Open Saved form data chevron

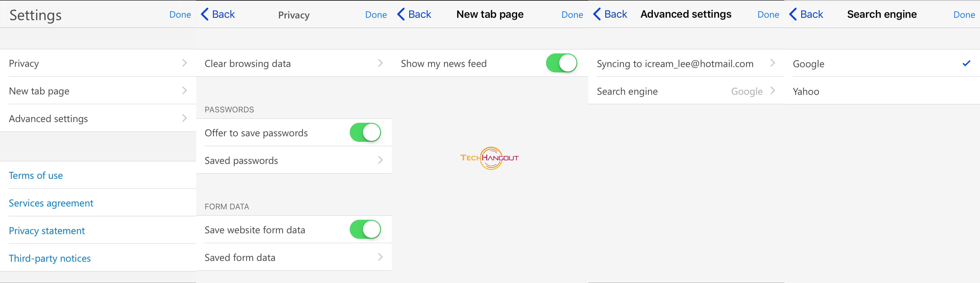(x=380, y=257)
